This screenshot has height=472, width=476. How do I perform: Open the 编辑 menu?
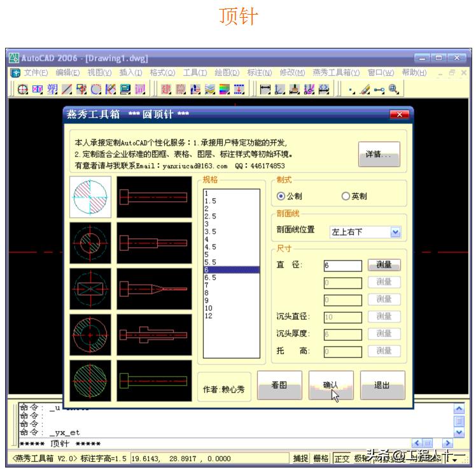pos(67,73)
